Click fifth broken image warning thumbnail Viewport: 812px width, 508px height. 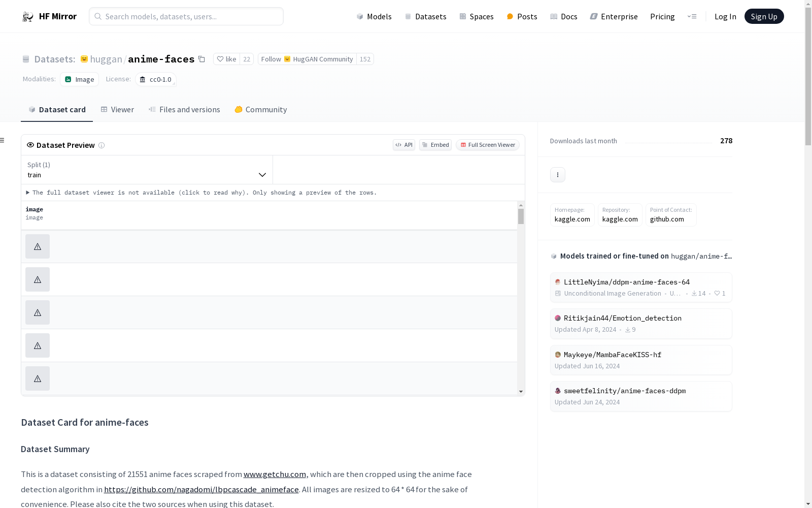38,378
